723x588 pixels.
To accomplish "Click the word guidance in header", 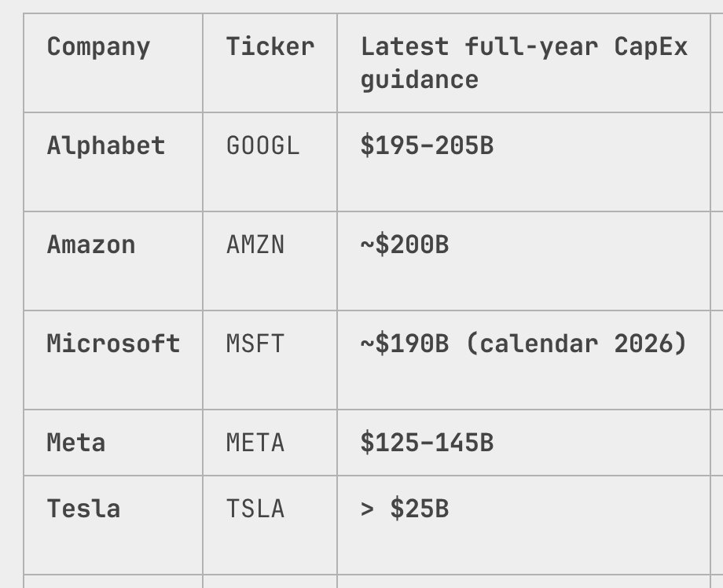I will [420, 80].
